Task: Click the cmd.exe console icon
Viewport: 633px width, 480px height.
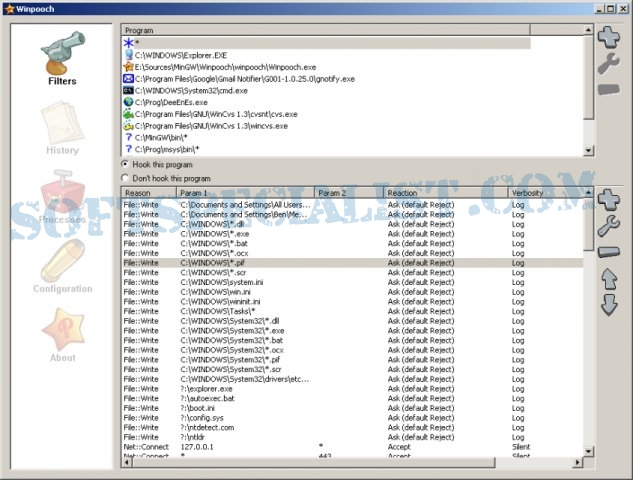Action: [128, 90]
